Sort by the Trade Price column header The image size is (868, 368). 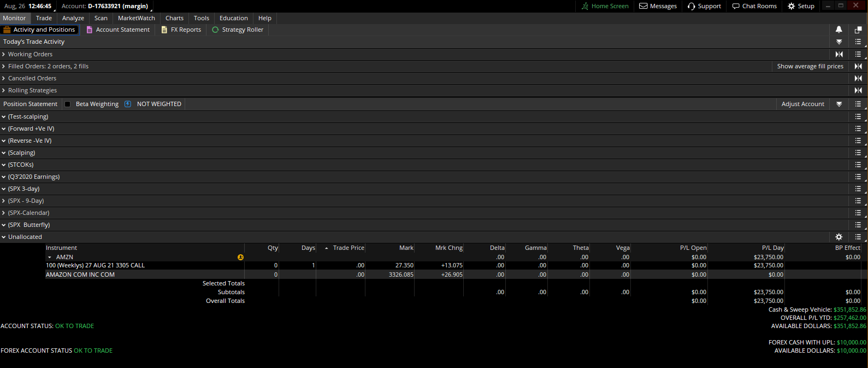pos(348,248)
